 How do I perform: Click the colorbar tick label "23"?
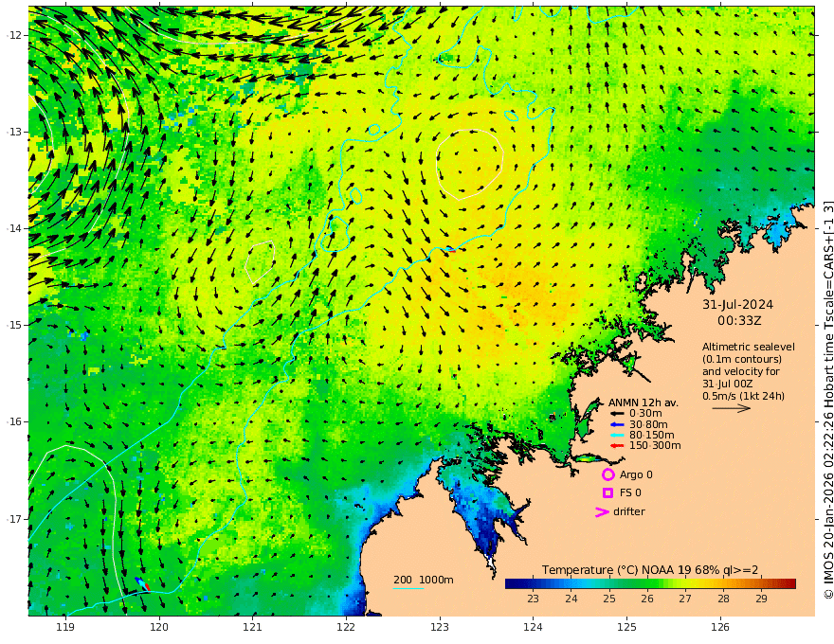click(x=533, y=599)
